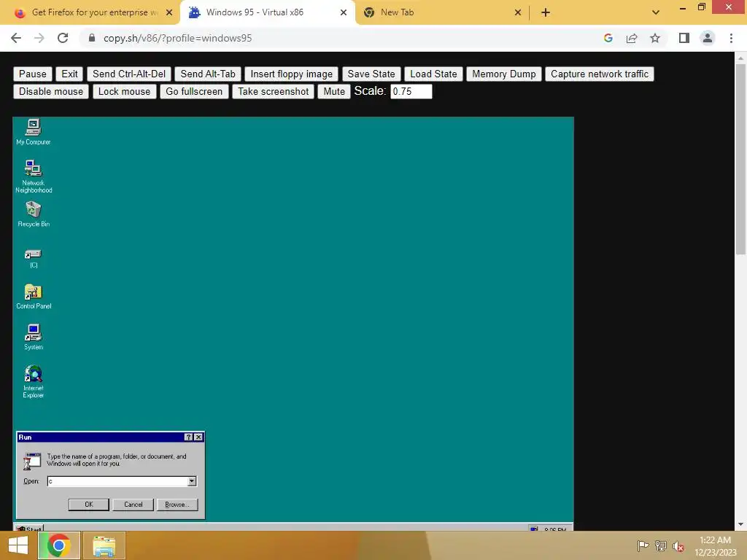Close the Get Firefox tab
Screen dimensions: 747x560
[x=169, y=12]
